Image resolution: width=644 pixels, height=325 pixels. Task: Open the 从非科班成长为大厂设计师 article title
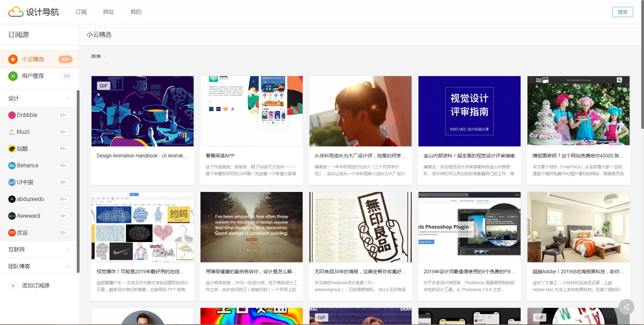tap(360, 156)
